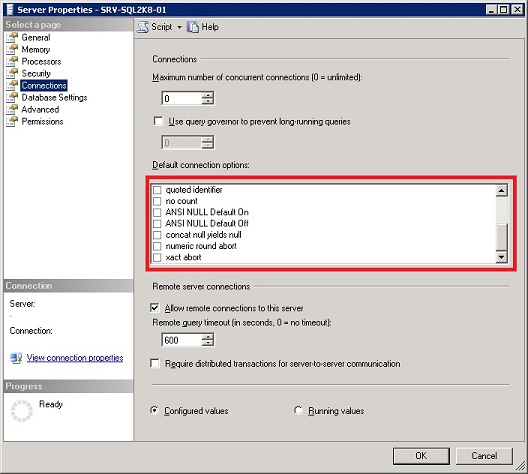
Task: Uncheck Allow remote connections to this server
Action: click(x=155, y=308)
